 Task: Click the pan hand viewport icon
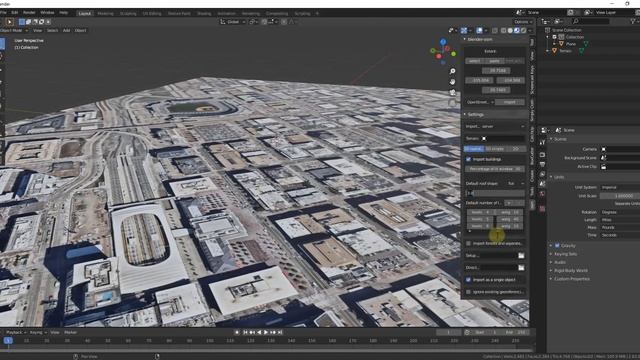coord(452,82)
